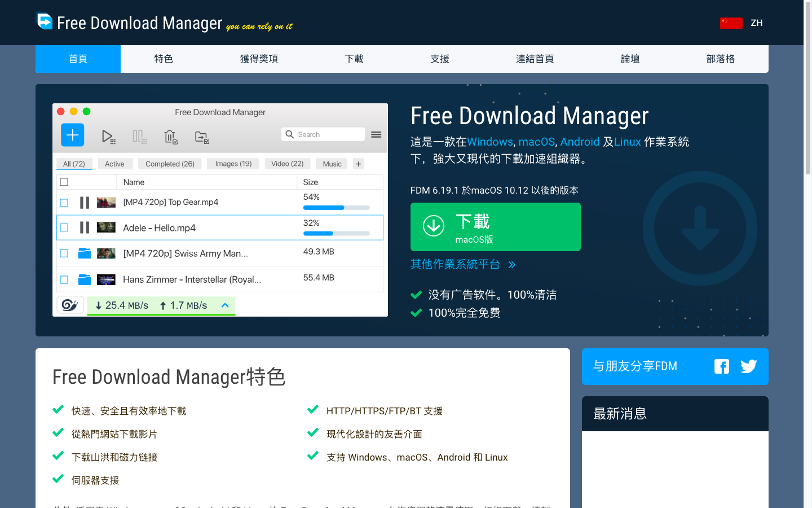The image size is (812, 508).
Task: Click the plus button next to Music tab
Action: tap(358, 163)
